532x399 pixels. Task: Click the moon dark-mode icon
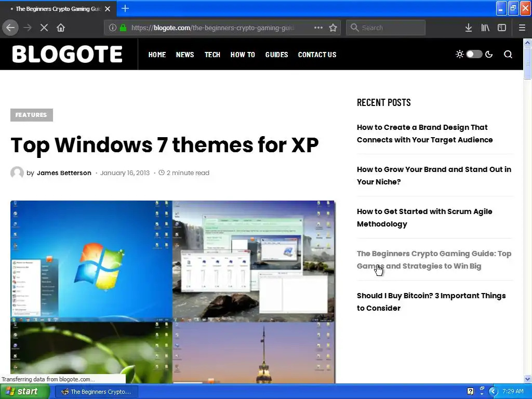point(489,54)
